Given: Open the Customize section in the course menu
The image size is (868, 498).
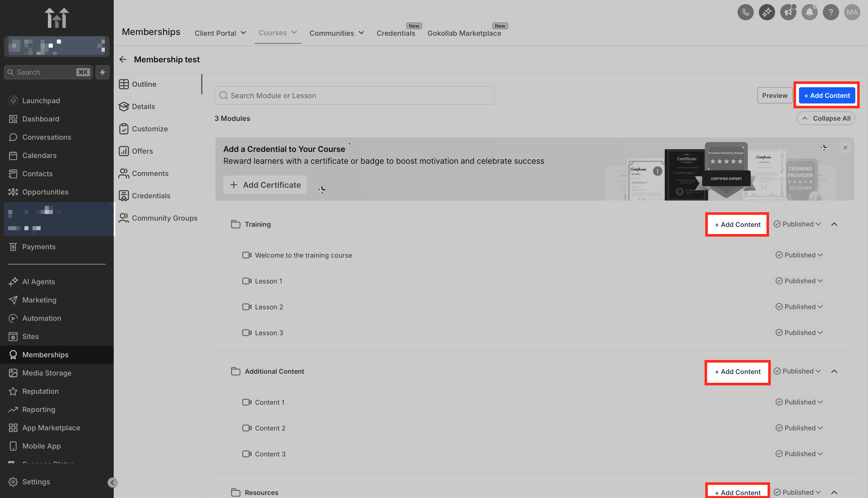Looking at the screenshot, I should [149, 129].
